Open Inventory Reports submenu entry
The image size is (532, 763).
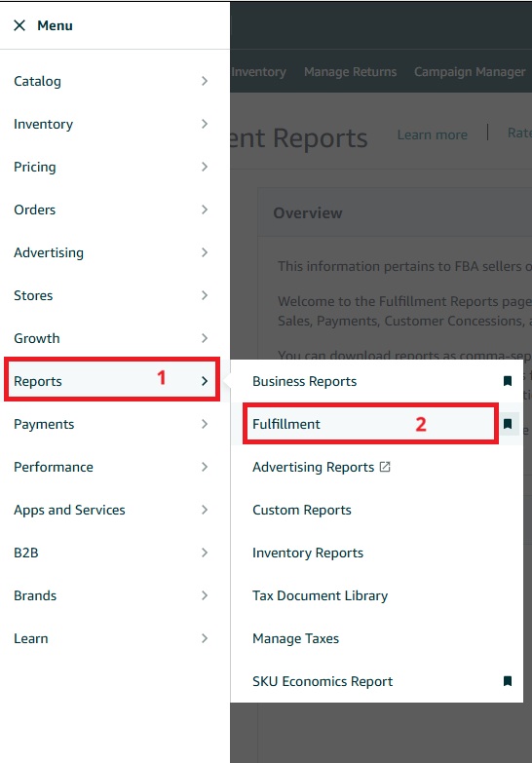pyautogui.click(x=308, y=553)
